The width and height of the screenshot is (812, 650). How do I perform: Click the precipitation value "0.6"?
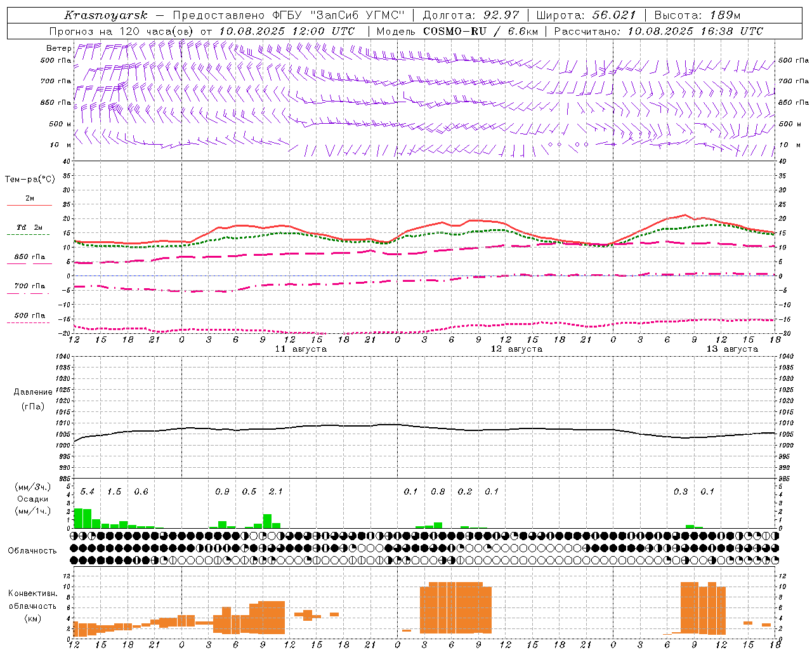click(x=141, y=492)
